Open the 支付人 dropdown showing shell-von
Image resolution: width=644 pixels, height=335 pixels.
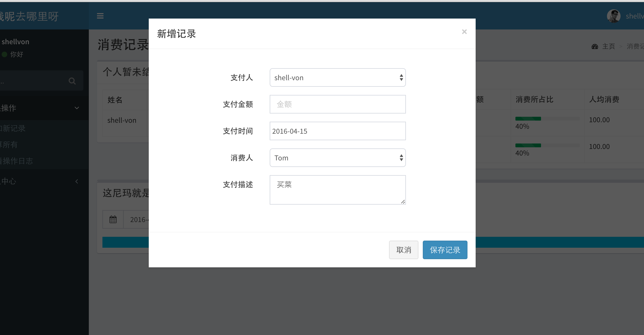[337, 78]
